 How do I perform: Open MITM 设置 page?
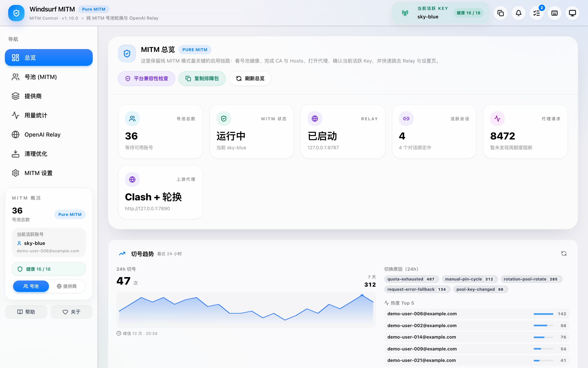click(49, 173)
